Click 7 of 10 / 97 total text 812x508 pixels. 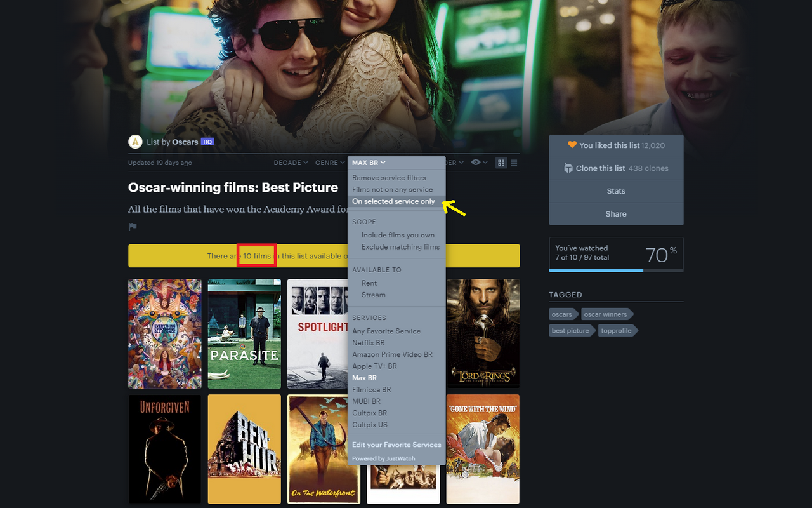582,258
